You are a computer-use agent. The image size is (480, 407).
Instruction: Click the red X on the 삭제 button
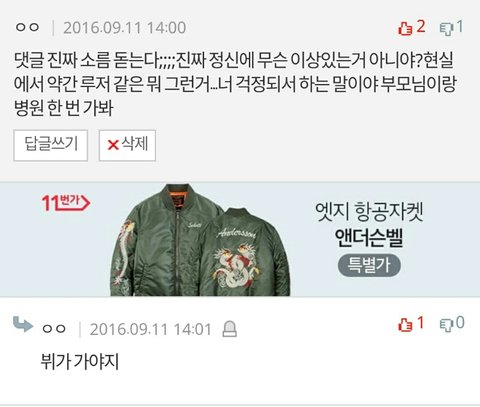pos(113,145)
